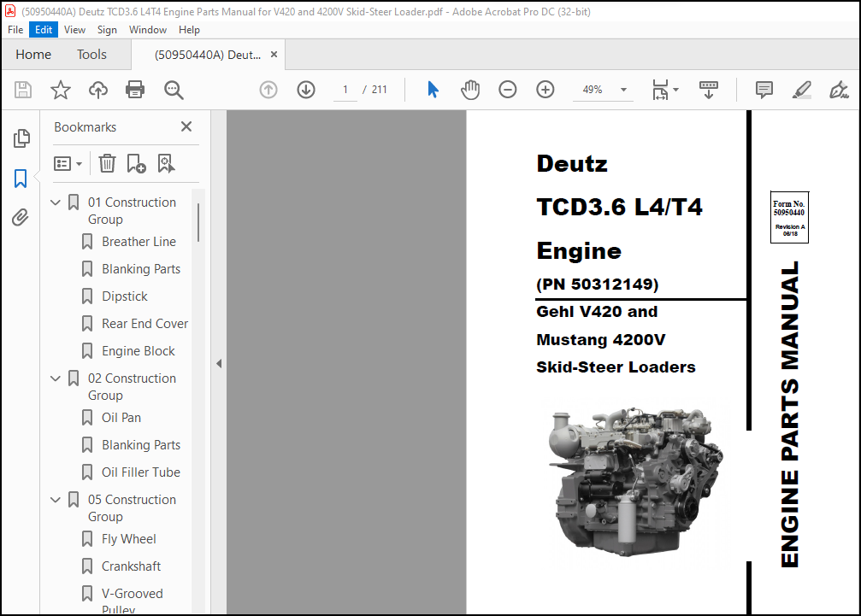This screenshot has height=616, width=861.
Task: Select the Deutz document tab
Action: coord(208,55)
